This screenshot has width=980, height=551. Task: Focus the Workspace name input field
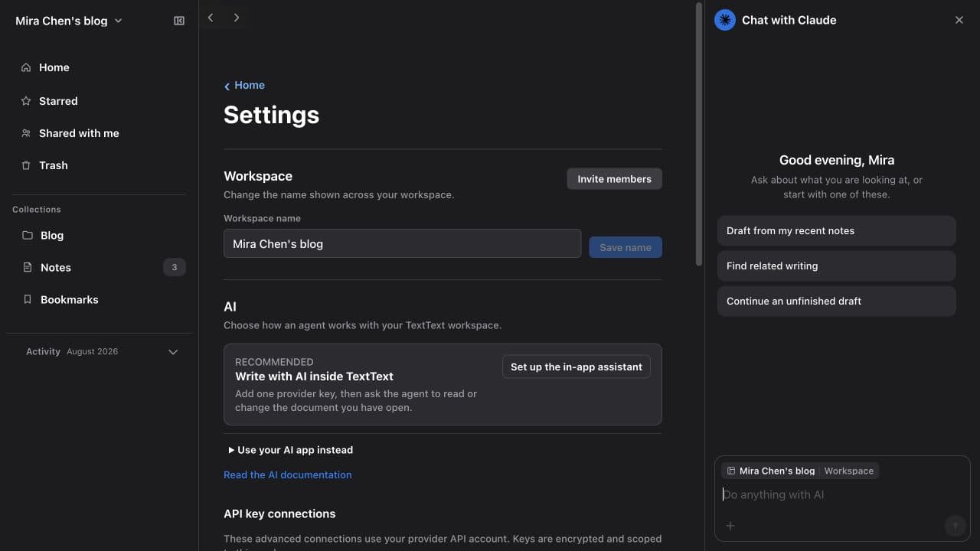(403, 244)
